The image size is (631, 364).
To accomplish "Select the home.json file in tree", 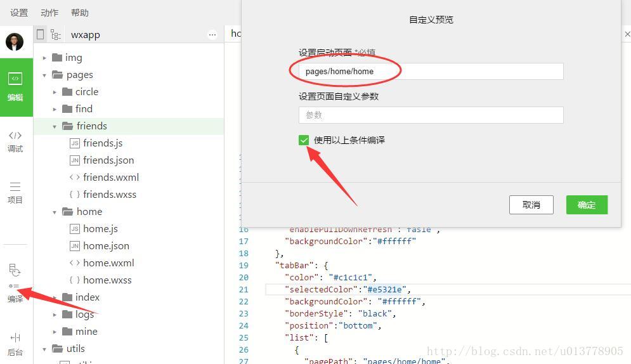I will point(106,246).
